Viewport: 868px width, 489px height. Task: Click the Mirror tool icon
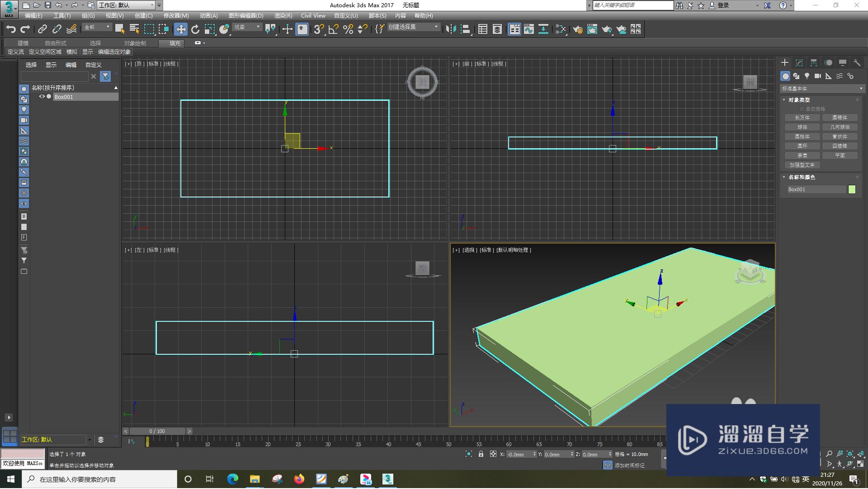pos(451,29)
